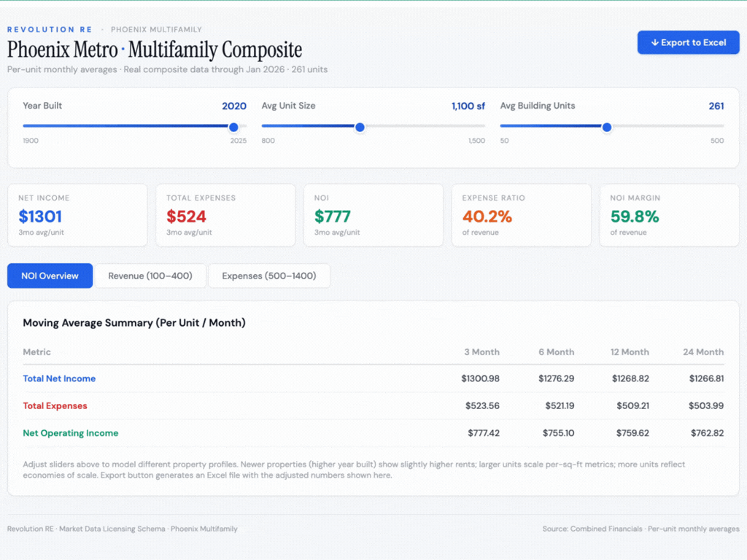Click the Export to Excel button
Screen dimensions: 747x560
tap(688, 42)
